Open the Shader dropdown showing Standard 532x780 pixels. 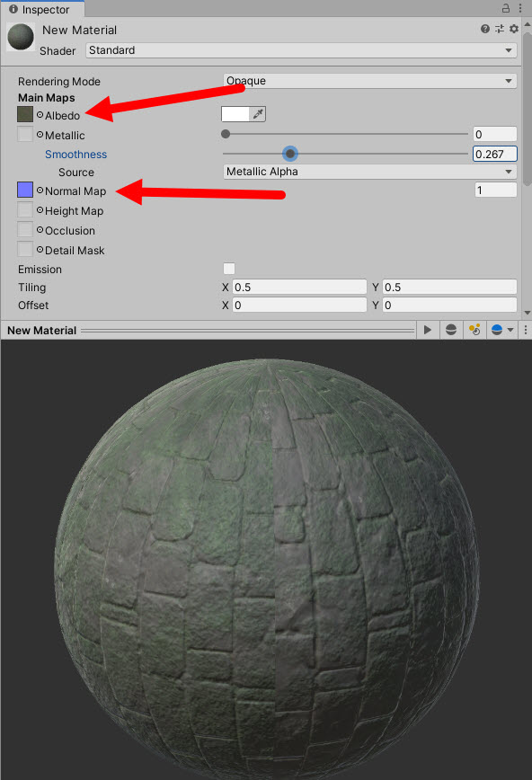coord(301,50)
